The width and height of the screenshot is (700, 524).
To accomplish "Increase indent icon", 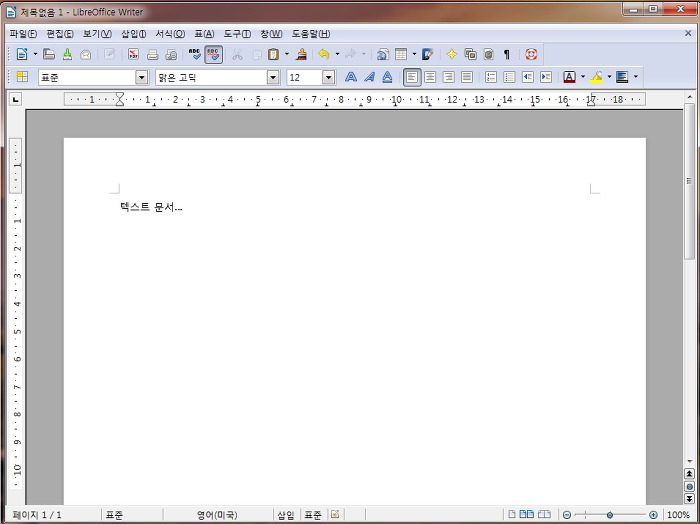I will [x=546, y=77].
